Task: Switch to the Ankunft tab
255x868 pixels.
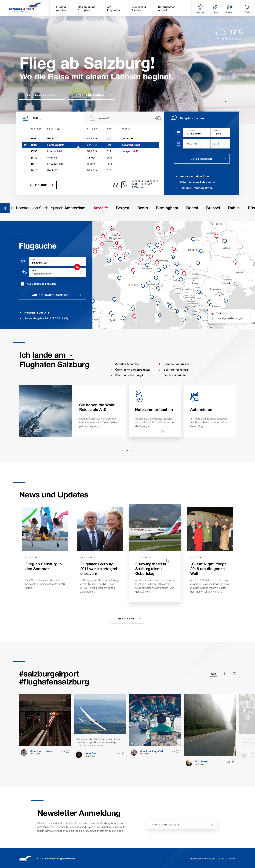Action: click(x=104, y=118)
